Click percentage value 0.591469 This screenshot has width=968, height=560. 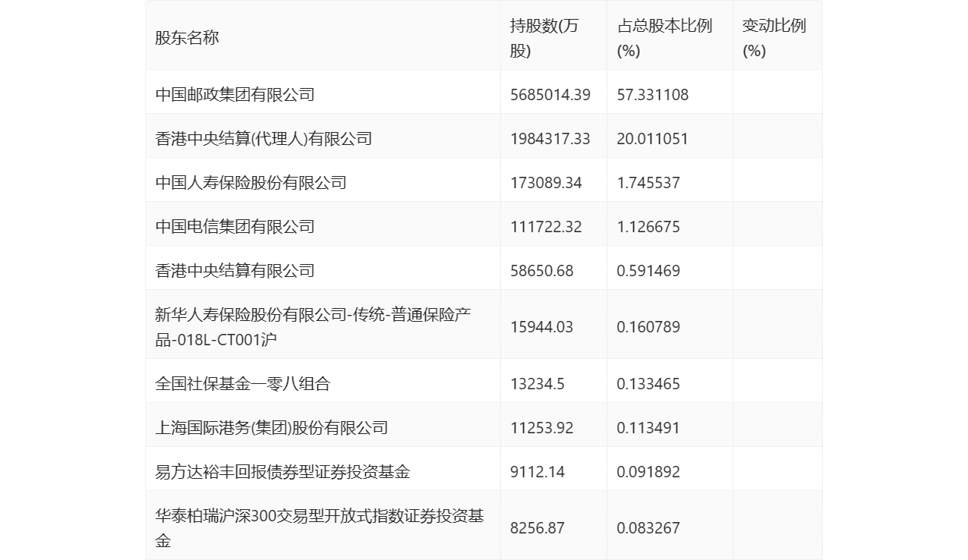(x=648, y=271)
